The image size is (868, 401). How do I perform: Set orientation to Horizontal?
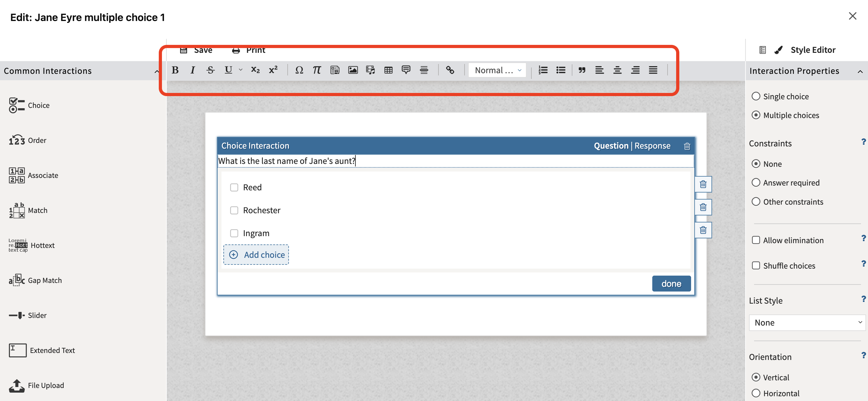point(756,394)
